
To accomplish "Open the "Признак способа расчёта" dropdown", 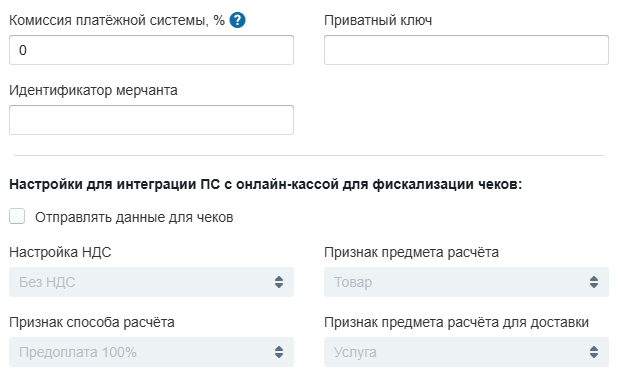I will point(151,352).
